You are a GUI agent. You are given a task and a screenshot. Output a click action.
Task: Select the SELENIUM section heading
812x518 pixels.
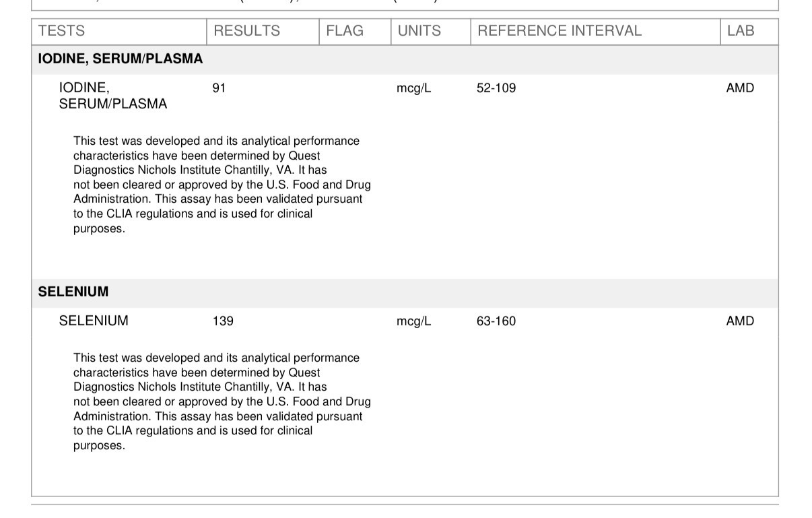click(73, 292)
